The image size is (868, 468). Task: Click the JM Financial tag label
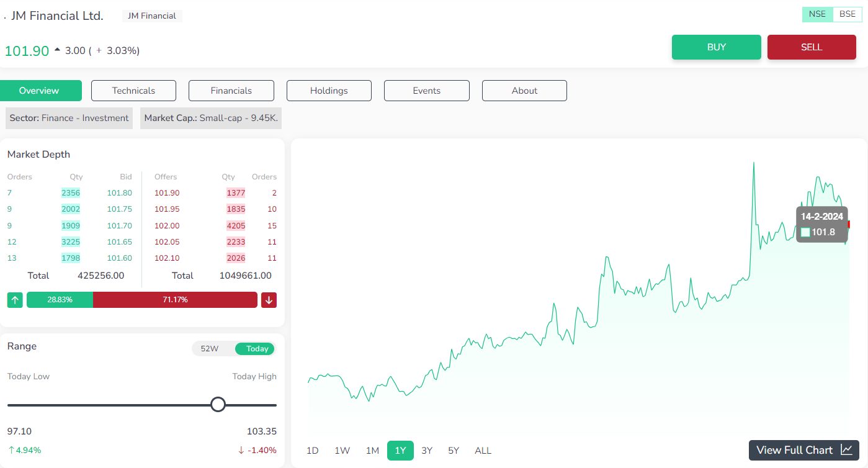(x=151, y=16)
